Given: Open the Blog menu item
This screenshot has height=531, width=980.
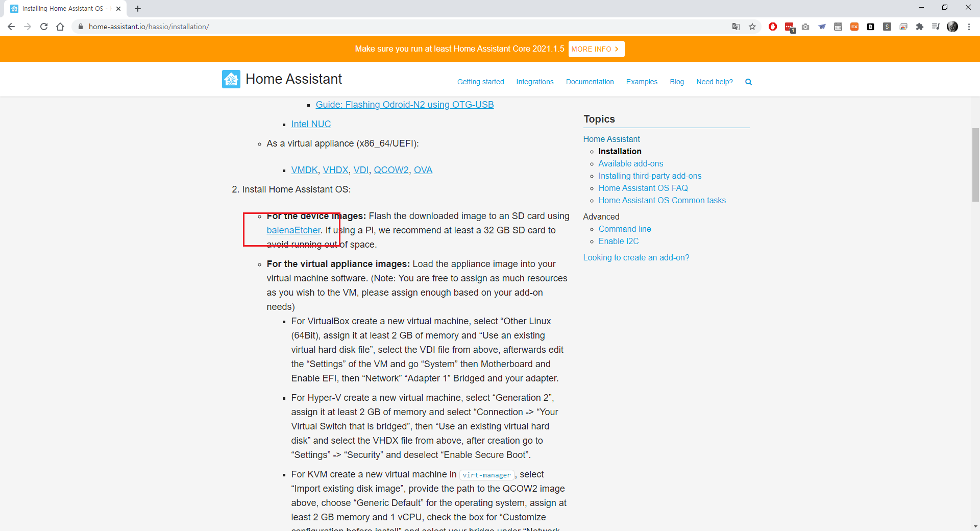Looking at the screenshot, I should 677,82.
